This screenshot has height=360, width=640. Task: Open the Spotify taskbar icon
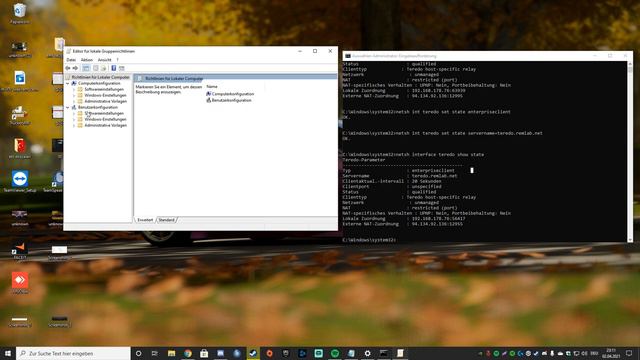(x=335, y=353)
